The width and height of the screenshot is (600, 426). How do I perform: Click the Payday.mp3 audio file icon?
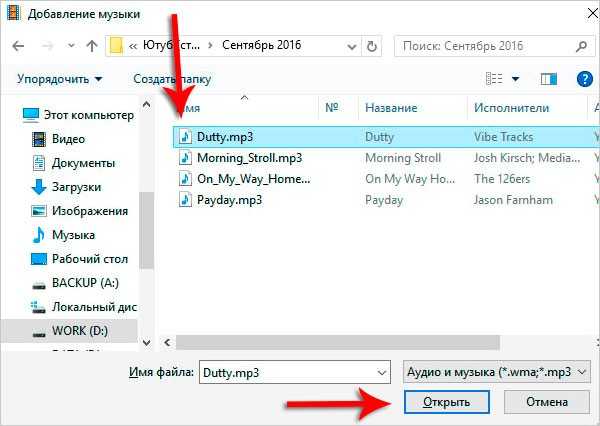(186, 200)
